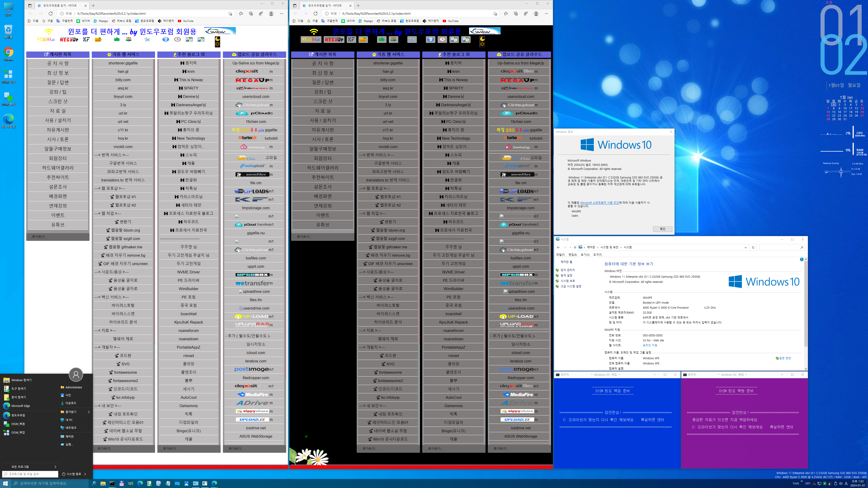Screen dimensions: 868x488
Task: Open the favorites star icon in left Edge toolbar
Action: tap(241, 14)
